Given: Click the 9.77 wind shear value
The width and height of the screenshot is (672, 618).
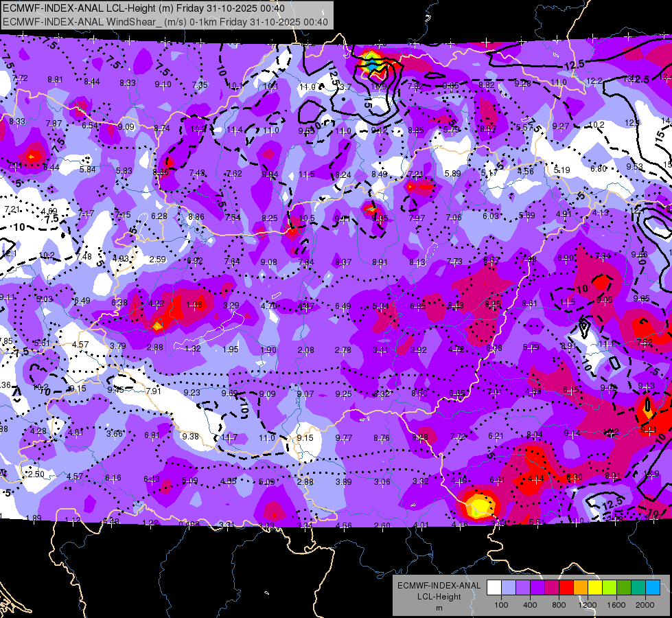Looking at the screenshot, I should 344,437.
